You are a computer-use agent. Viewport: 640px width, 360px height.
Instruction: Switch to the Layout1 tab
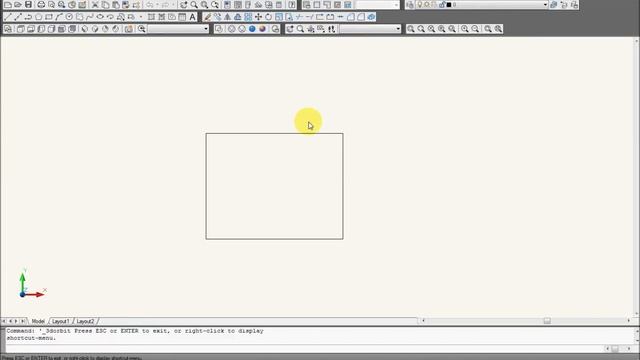[60, 321]
